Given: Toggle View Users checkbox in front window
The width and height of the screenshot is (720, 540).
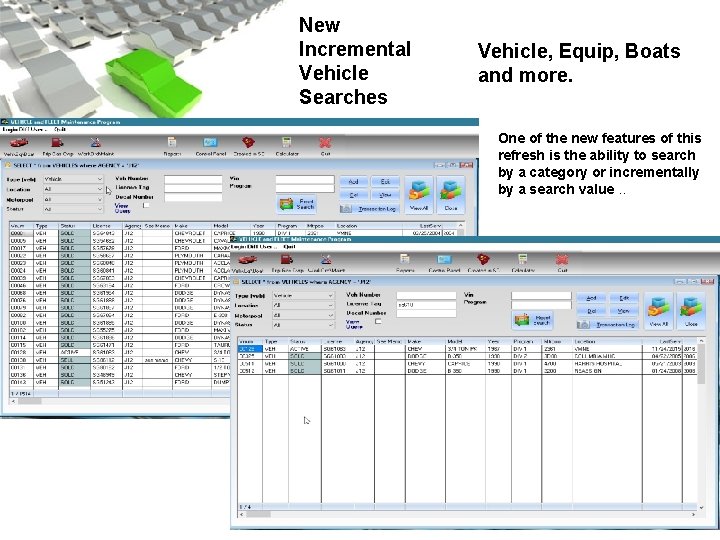Looking at the screenshot, I should 378,321.
